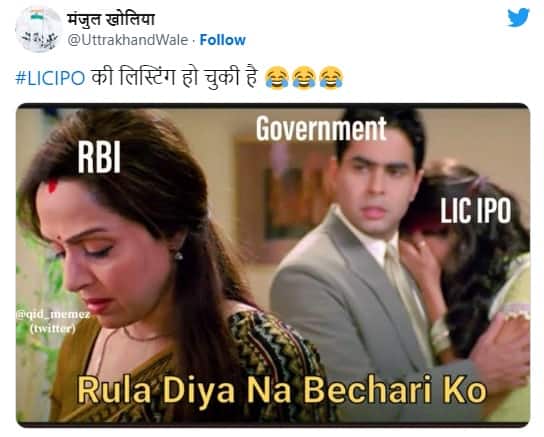
Task: Open the #LICIPO hashtag
Action: 50,78
